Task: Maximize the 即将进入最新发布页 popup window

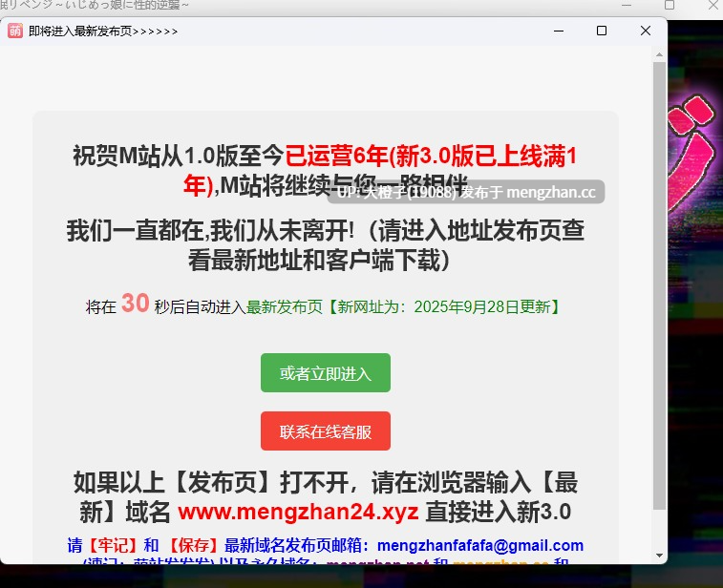Action: [x=602, y=31]
